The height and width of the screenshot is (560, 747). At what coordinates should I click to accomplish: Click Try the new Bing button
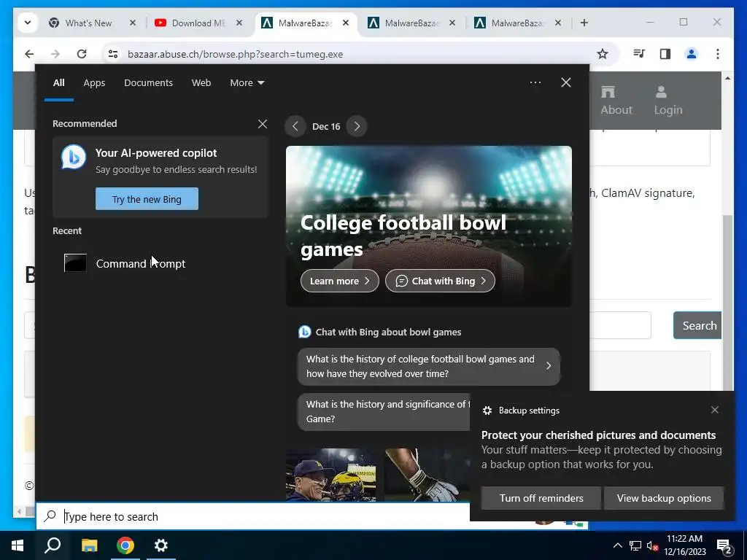pos(147,199)
